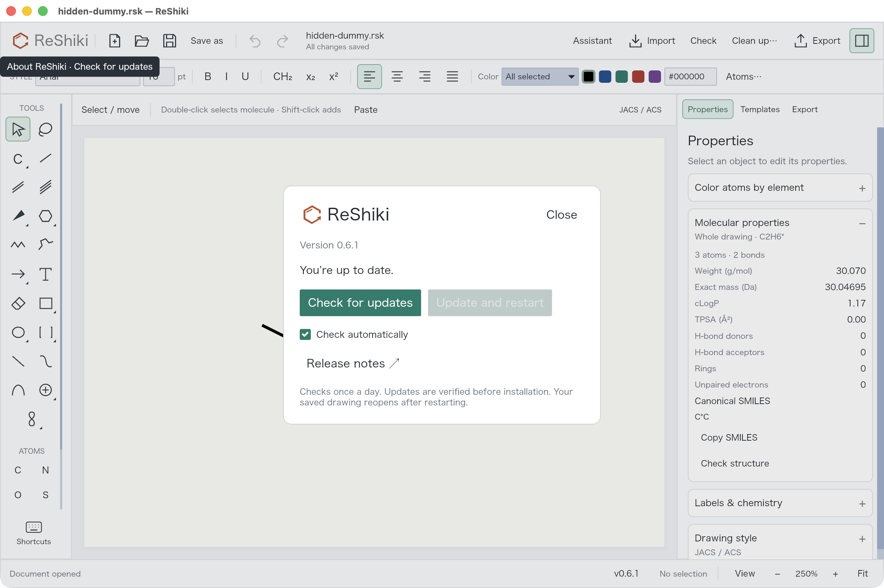Toggle the right side panel
This screenshot has width=884, height=588.
862,40
